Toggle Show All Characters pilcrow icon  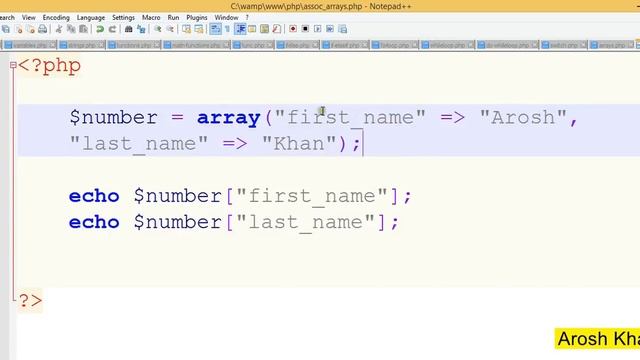click(x=227, y=29)
